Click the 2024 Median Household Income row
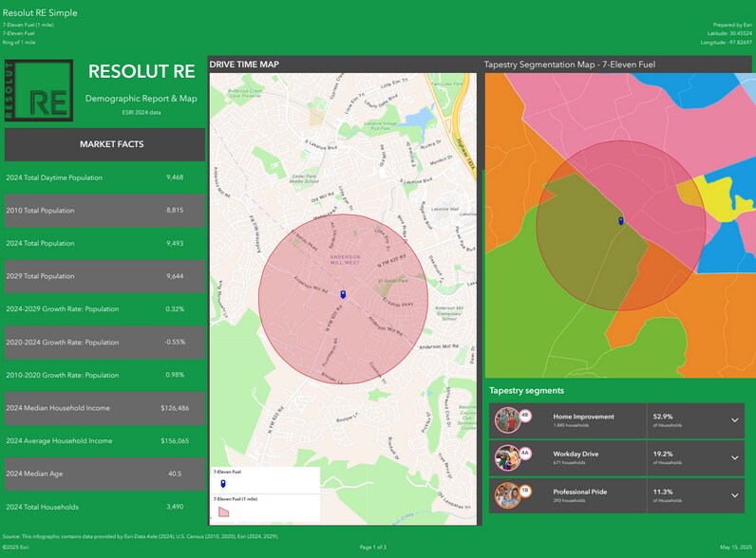Viewport: 756px width, 558px height. tap(104, 408)
